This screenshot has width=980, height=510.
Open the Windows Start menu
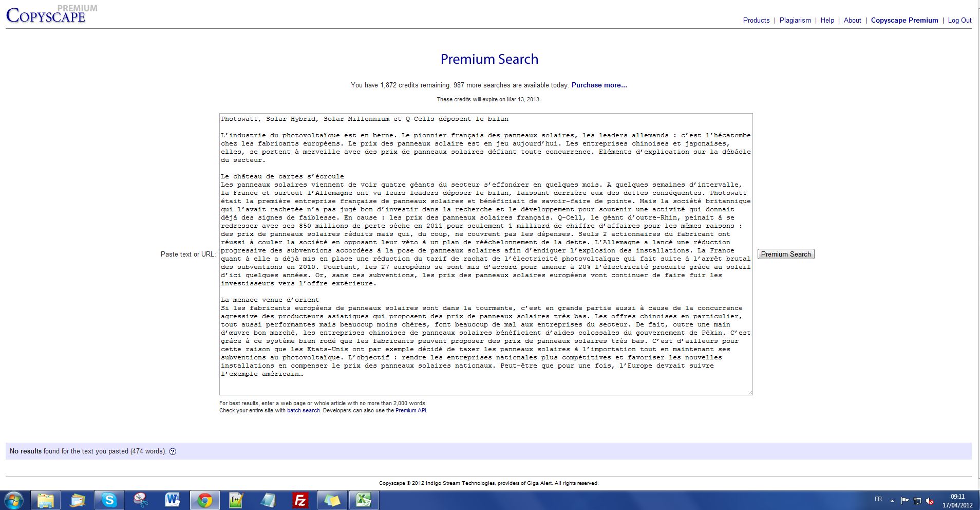14,500
